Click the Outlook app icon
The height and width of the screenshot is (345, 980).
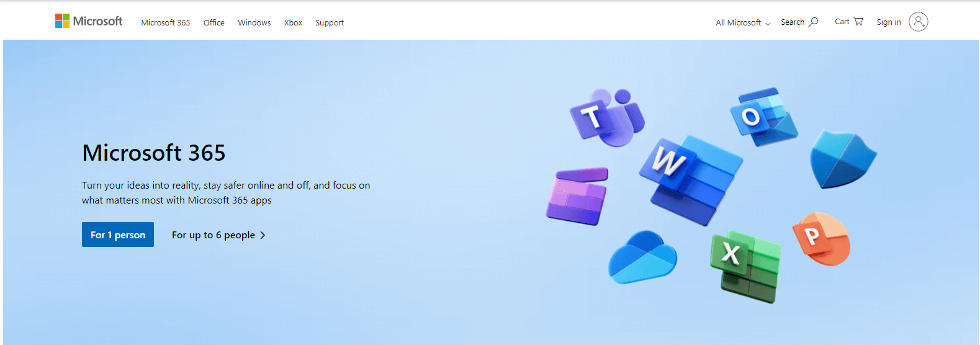point(763,117)
